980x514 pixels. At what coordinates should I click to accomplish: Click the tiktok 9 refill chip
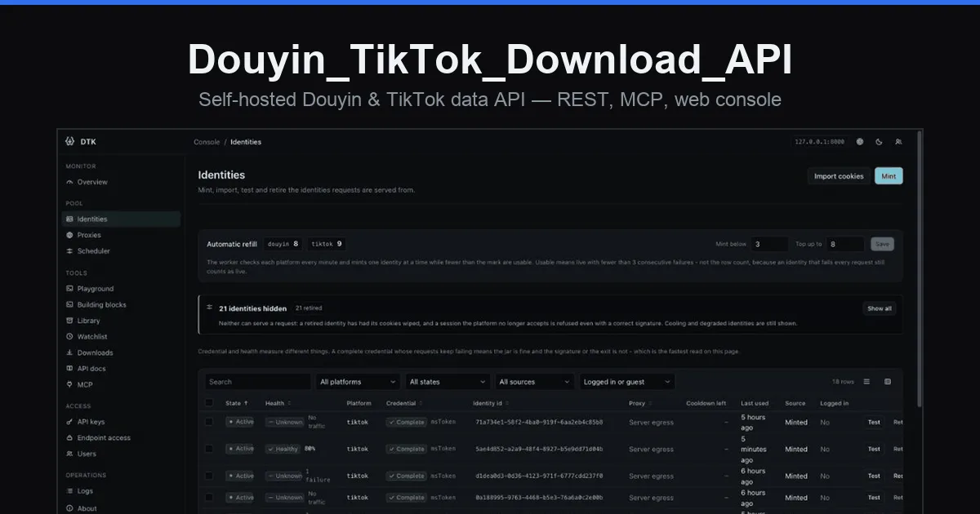pyautogui.click(x=327, y=244)
